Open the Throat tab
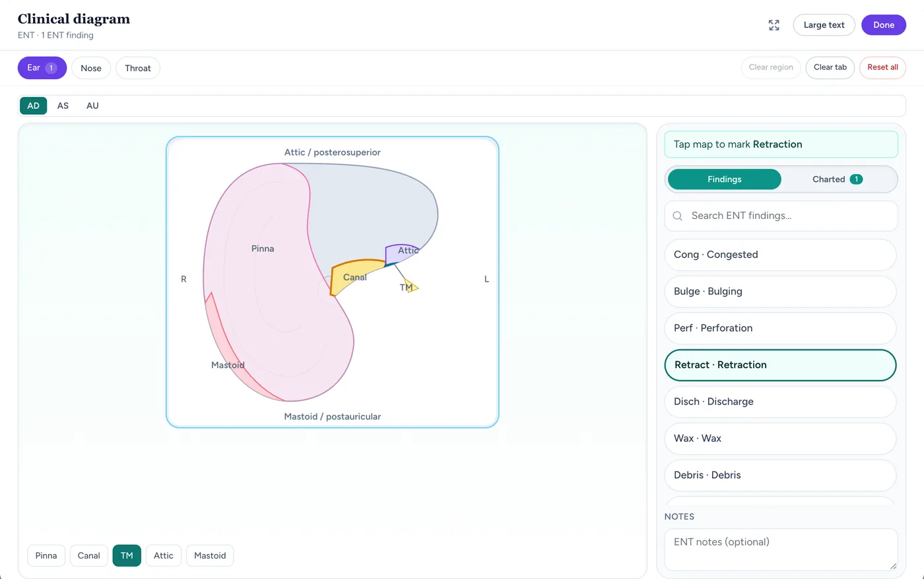 pyautogui.click(x=138, y=68)
